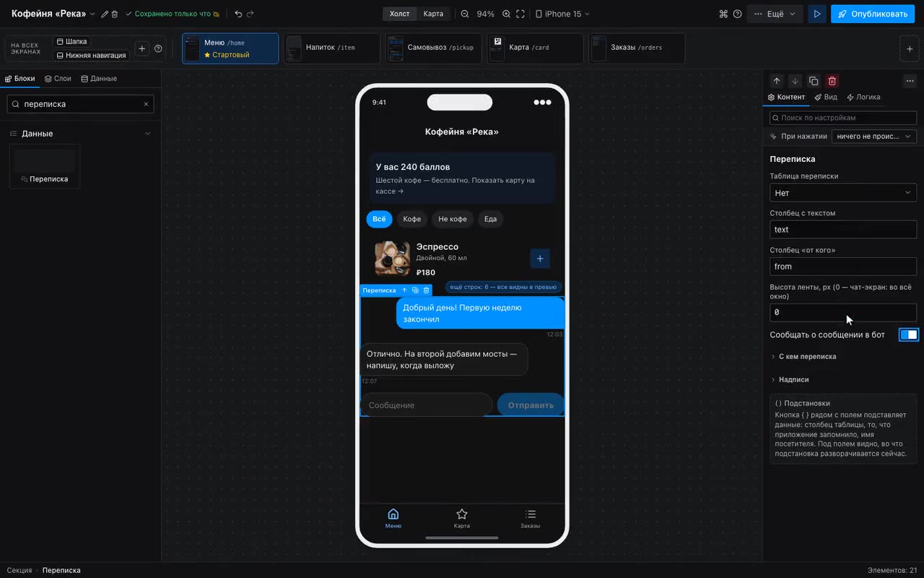Screen dimensions: 924x578
Task: Toggle the bot message notification switch
Action: tap(908, 335)
